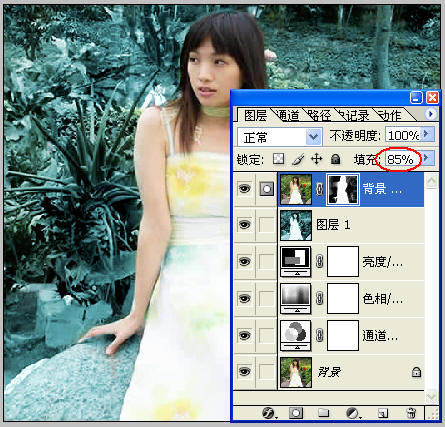
Task: Add a layer style from bottom bar
Action: coord(269,413)
